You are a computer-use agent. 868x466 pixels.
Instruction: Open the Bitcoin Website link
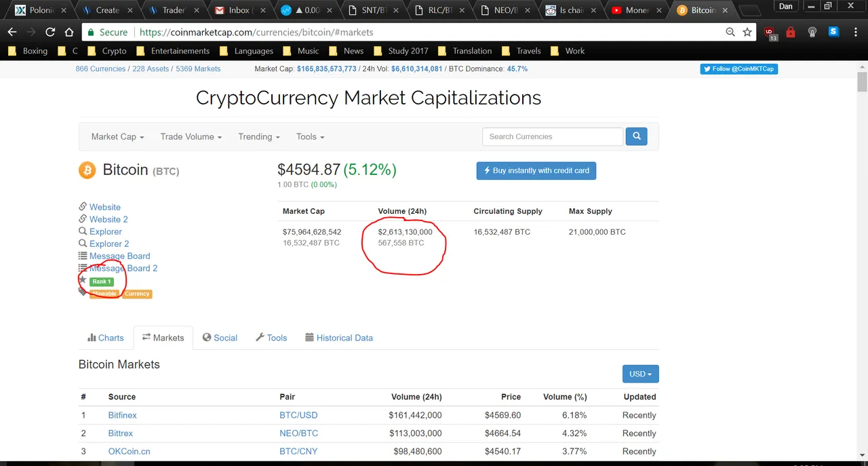click(x=105, y=207)
